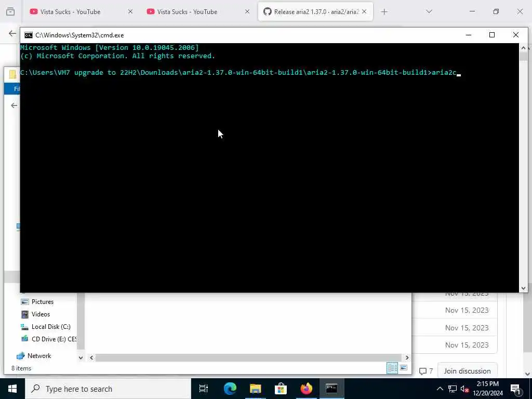The height and width of the screenshot is (399, 532).
Task: Click the taskbar search box
Action: pyautogui.click(x=108, y=389)
